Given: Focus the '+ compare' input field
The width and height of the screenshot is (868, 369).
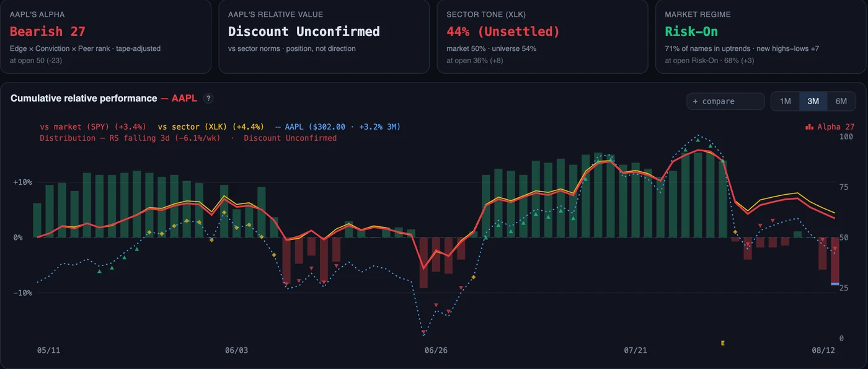Looking at the screenshot, I should pyautogui.click(x=725, y=101).
